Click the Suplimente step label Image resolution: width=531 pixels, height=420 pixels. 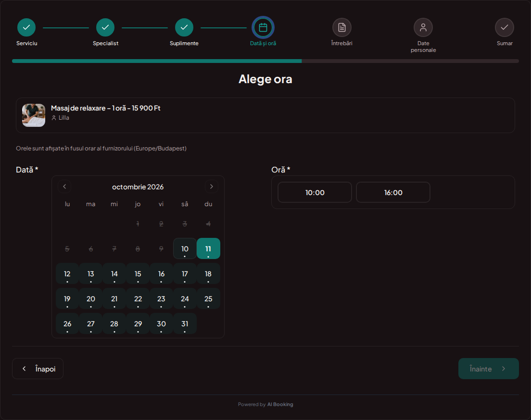coord(184,43)
